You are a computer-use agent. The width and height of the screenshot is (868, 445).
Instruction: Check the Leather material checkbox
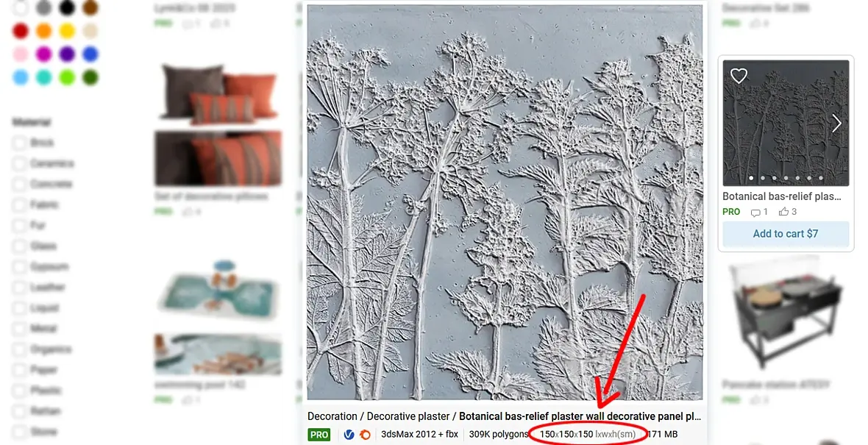tap(19, 288)
